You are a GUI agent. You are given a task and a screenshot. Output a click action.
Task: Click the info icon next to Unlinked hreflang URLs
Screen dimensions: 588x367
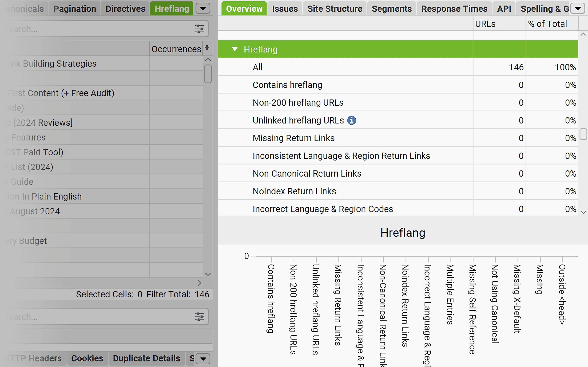[353, 120]
